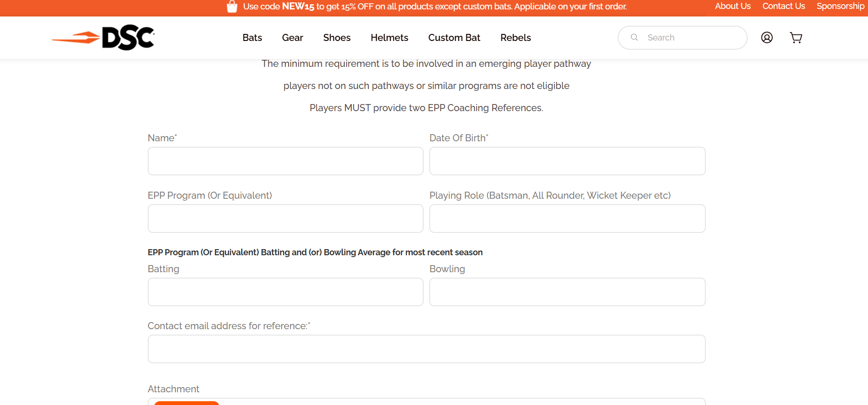Focus the Name input field
868x405 pixels.
(x=285, y=161)
